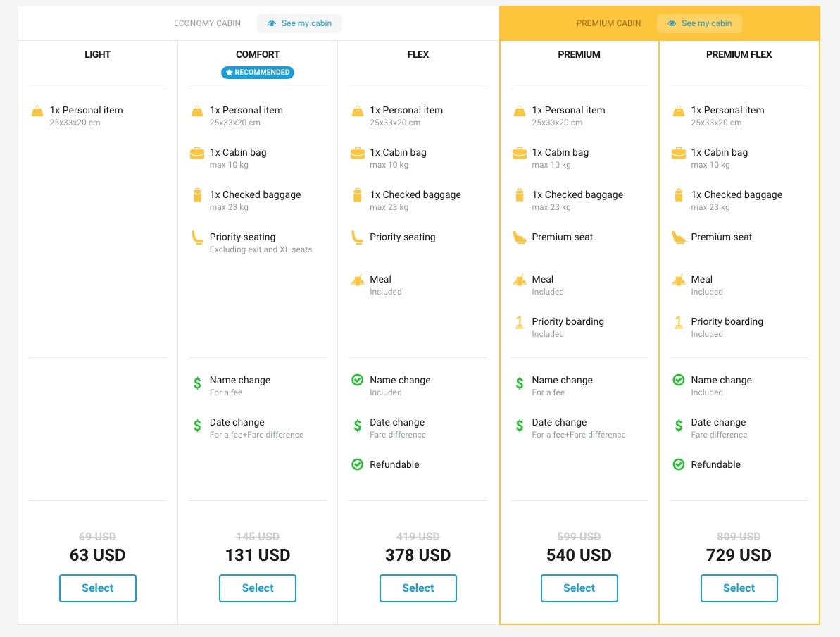840x637 pixels.
Task: Click the meal icon in Flex column
Action: (x=358, y=280)
